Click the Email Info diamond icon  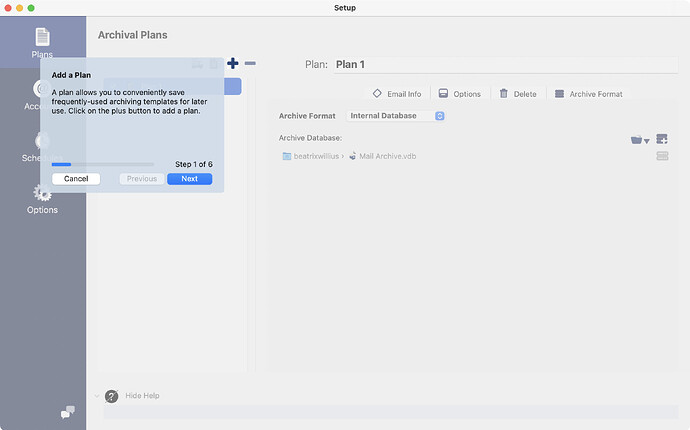377,93
